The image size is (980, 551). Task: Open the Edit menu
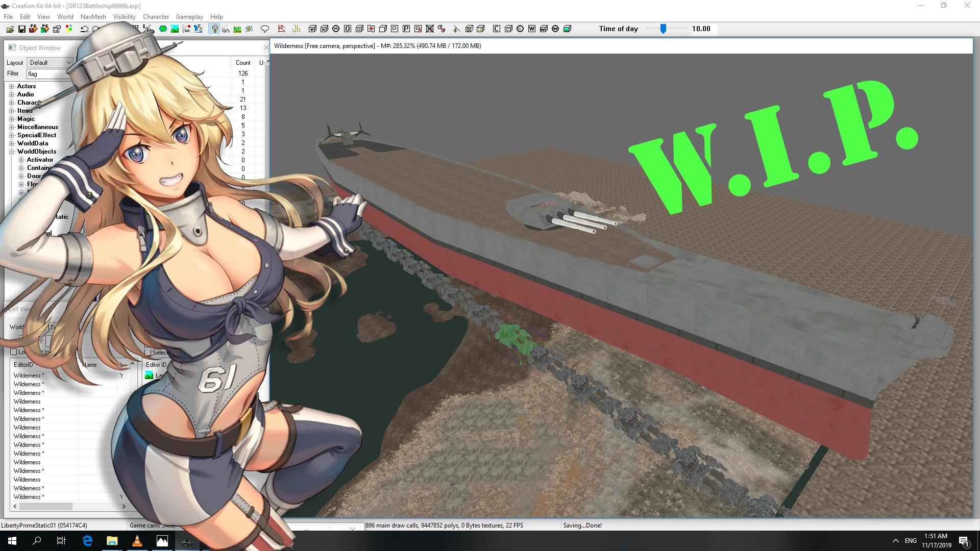point(25,17)
